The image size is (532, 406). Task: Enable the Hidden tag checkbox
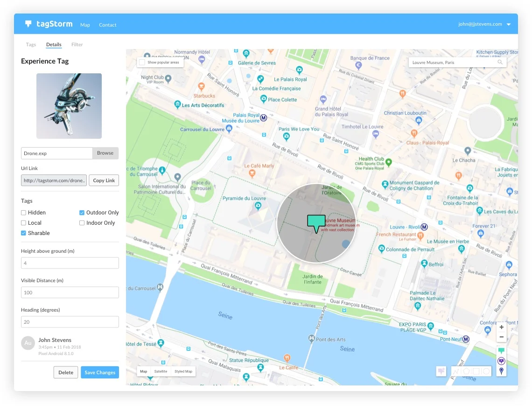pos(23,213)
